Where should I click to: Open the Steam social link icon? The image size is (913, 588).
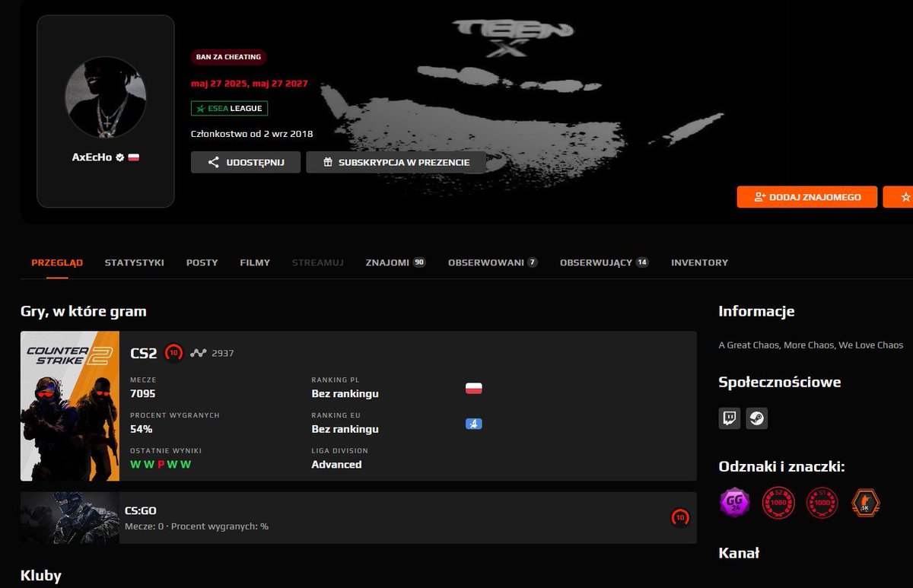click(x=757, y=418)
